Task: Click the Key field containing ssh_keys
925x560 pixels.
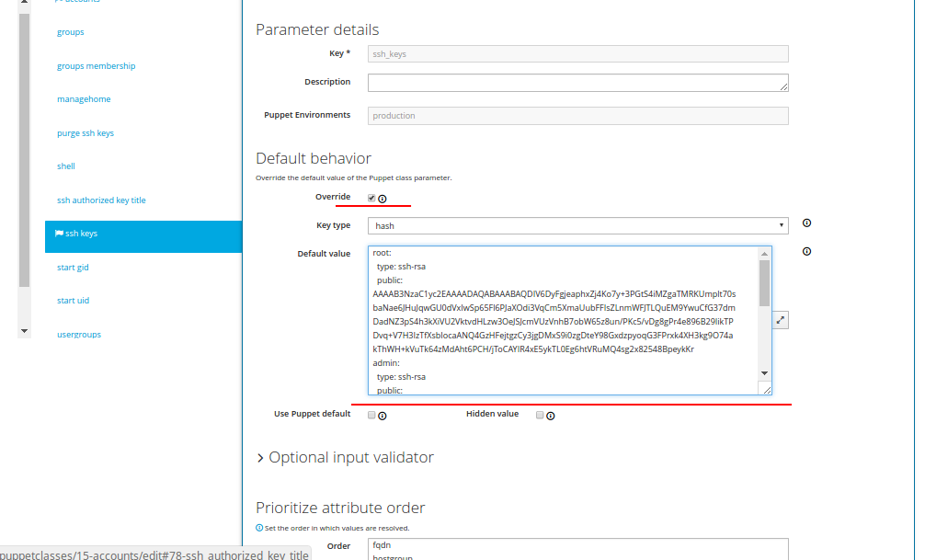Action: (x=578, y=53)
